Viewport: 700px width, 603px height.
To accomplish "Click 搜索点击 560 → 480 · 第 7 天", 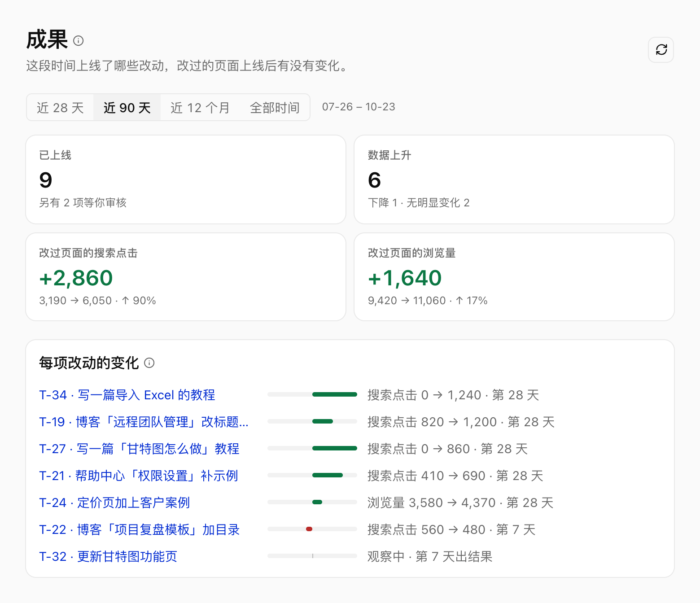I will pos(451,529).
